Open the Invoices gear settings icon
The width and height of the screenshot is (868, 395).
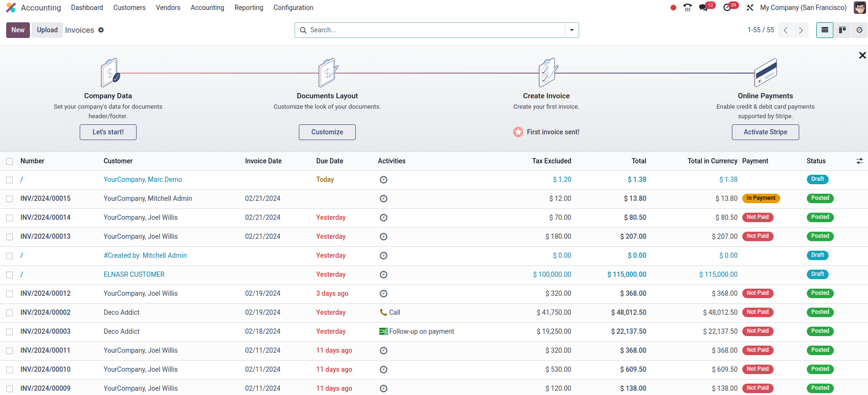coord(101,30)
